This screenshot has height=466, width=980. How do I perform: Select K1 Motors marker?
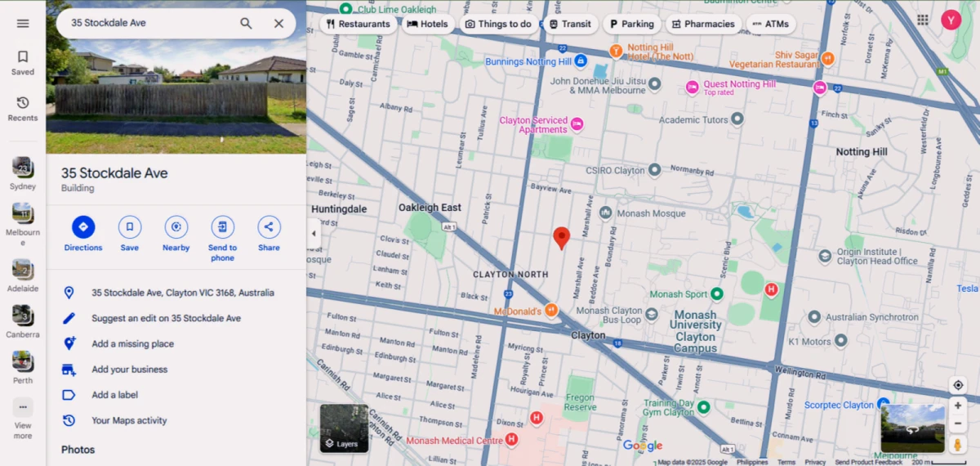[x=841, y=341]
